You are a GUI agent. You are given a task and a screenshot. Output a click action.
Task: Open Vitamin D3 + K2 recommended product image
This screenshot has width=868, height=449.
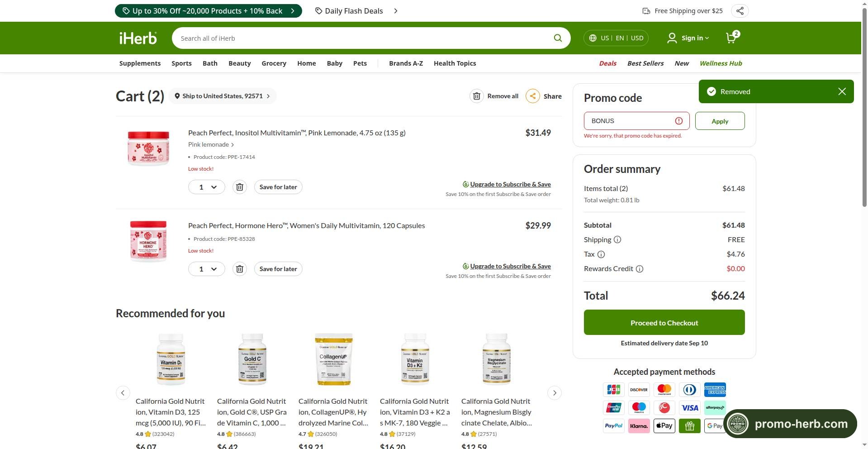click(415, 359)
